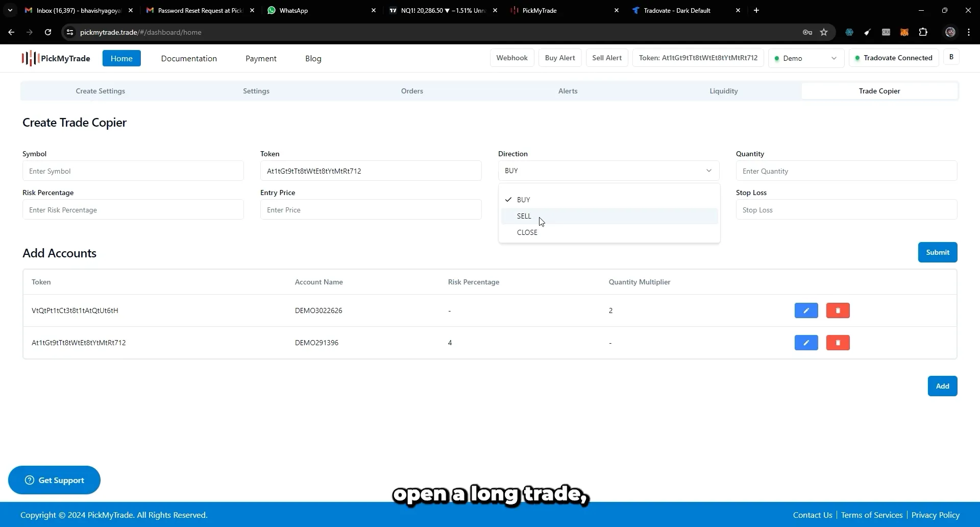Viewport: 980px width, 527px height.
Task: Click the Sell Alert button
Action: click(x=607, y=58)
